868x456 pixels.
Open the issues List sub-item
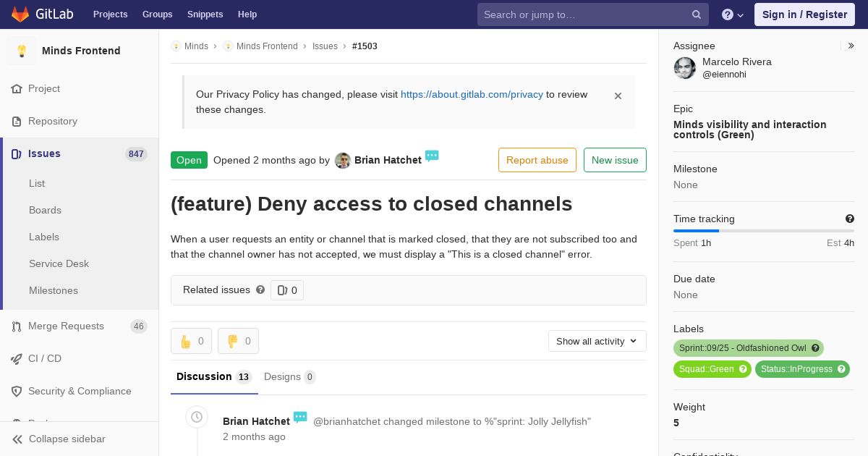click(37, 183)
